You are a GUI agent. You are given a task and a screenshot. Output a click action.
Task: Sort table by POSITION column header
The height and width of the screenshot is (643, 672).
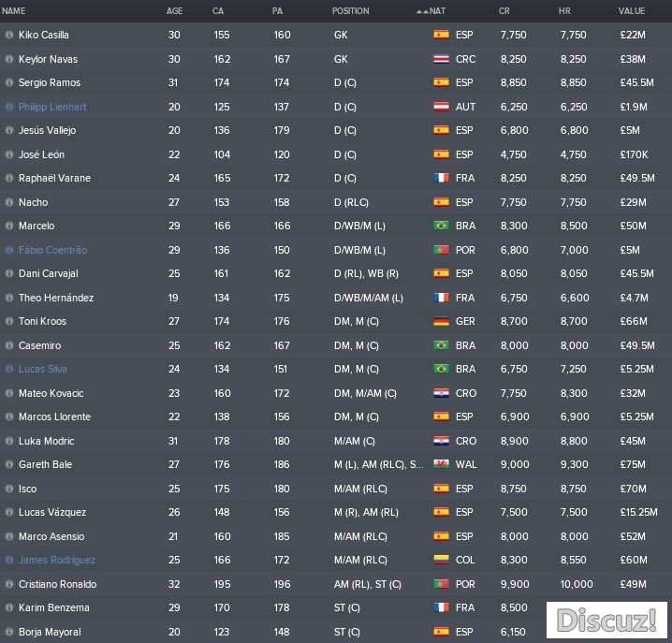tap(351, 11)
